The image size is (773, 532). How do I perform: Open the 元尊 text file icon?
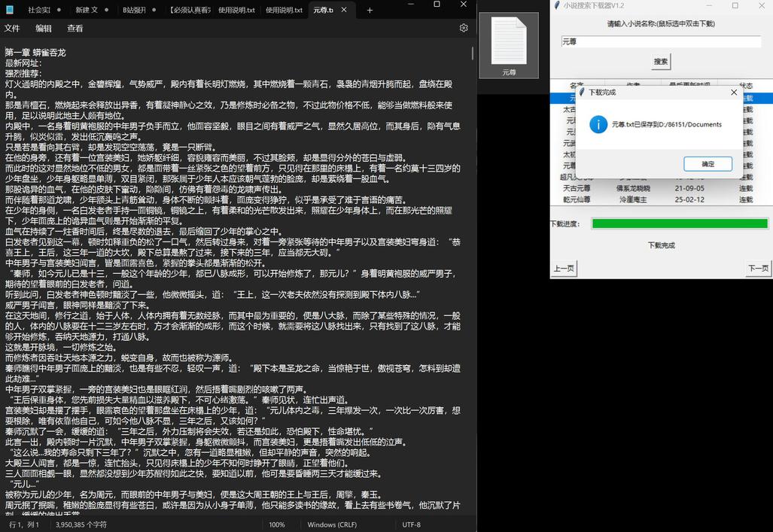pyautogui.click(x=509, y=44)
